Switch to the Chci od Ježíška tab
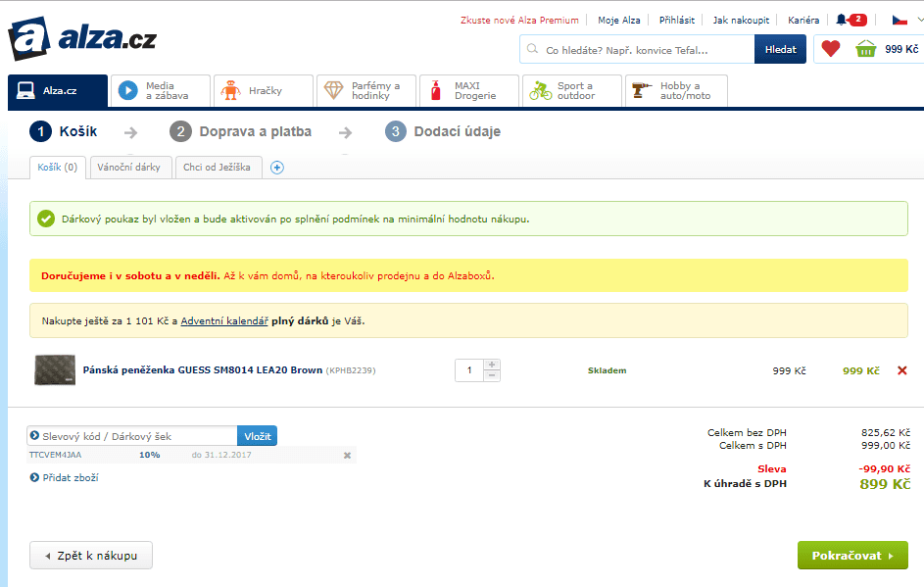Screen dimensions: 924x587 click(x=217, y=168)
